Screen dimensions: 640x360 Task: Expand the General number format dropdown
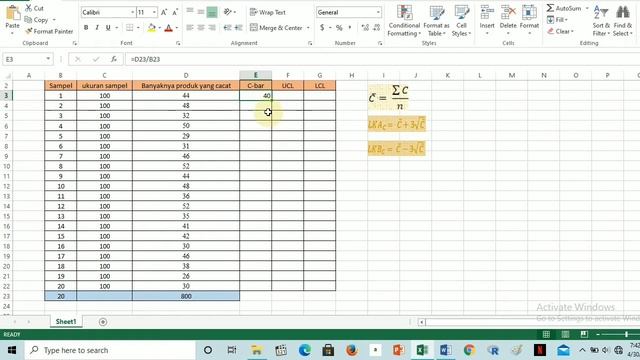tap(378, 12)
